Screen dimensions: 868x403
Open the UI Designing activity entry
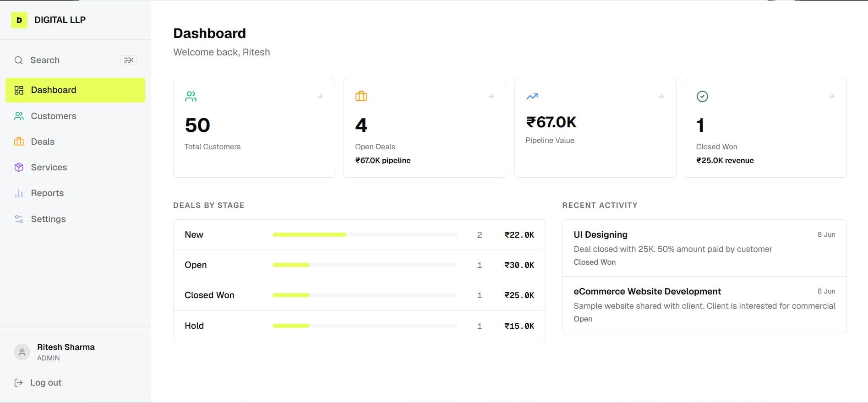[704, 248]
